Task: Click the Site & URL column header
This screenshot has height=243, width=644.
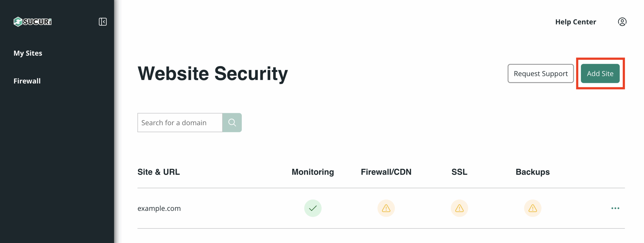Action: (158, 172)
